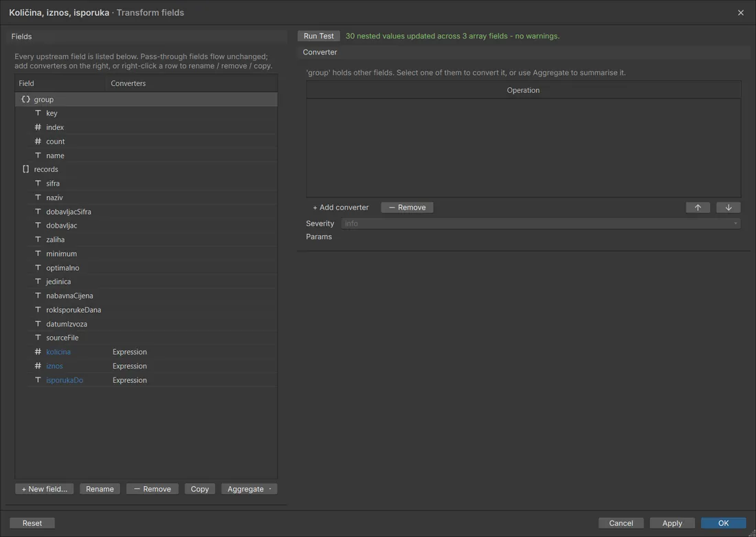Open the Aggregate dropdown button
This screenshot has width=756, height=537.
click(x=249, y=489)
